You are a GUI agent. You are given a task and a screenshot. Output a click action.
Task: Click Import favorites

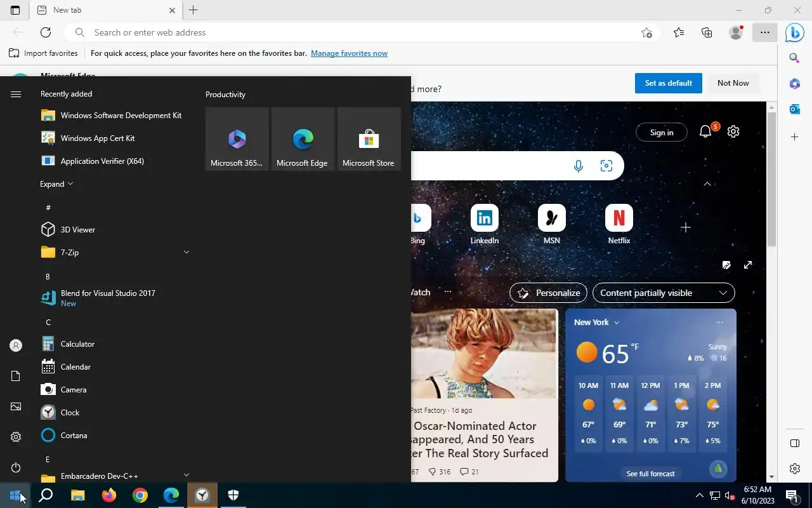point(43,53)
